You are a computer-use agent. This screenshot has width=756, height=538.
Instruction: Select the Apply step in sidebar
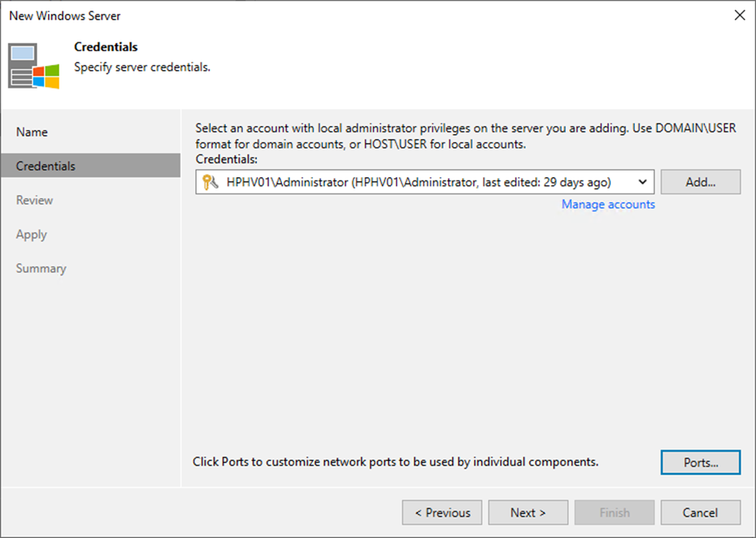pos(32,235)
